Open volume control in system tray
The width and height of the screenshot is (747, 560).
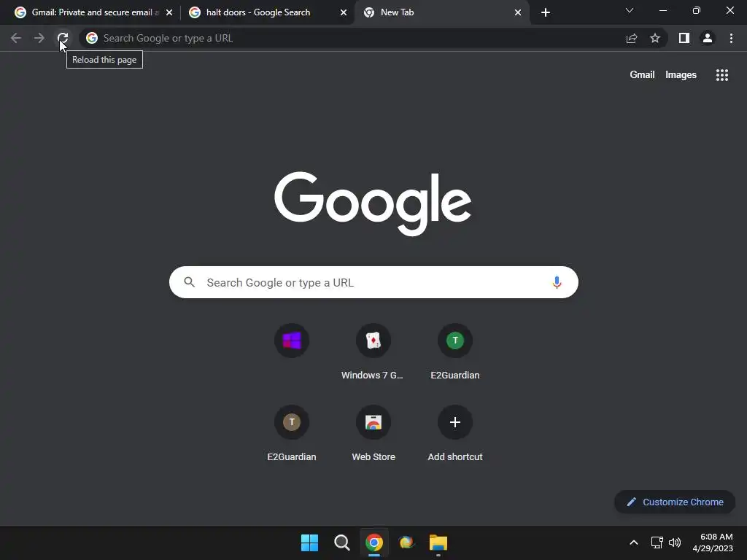pos(675,542)
